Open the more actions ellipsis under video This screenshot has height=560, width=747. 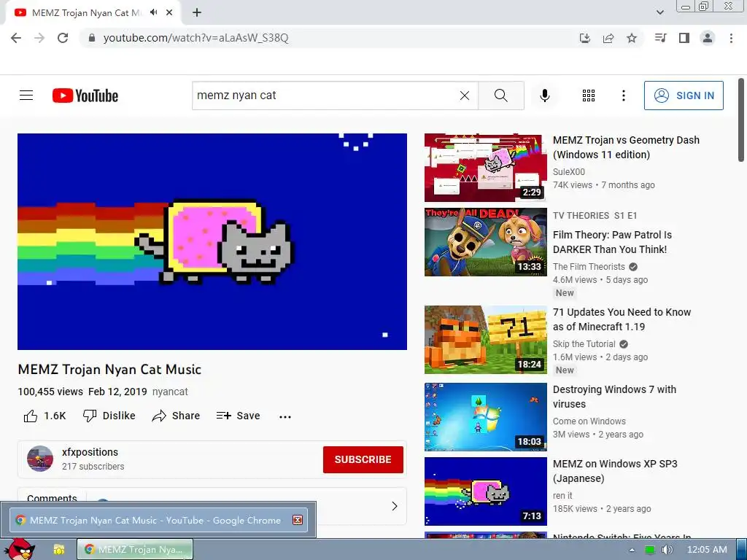[285, 416]
